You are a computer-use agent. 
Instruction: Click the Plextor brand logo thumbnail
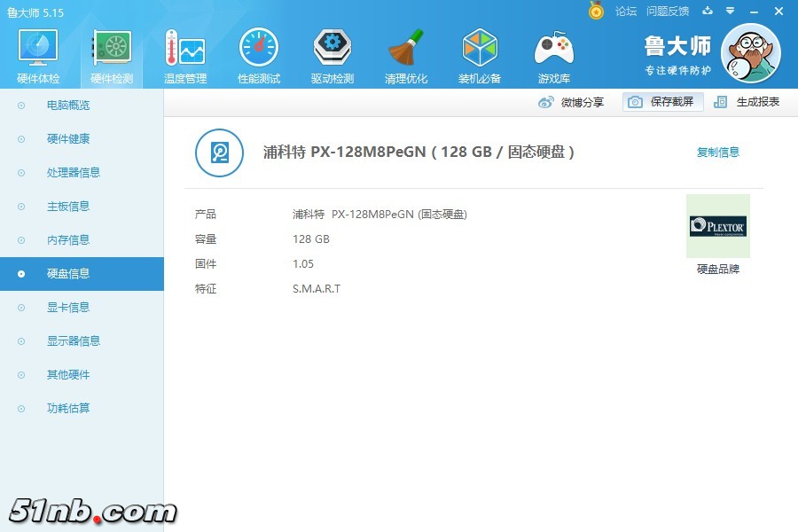[x=718, y=226]
